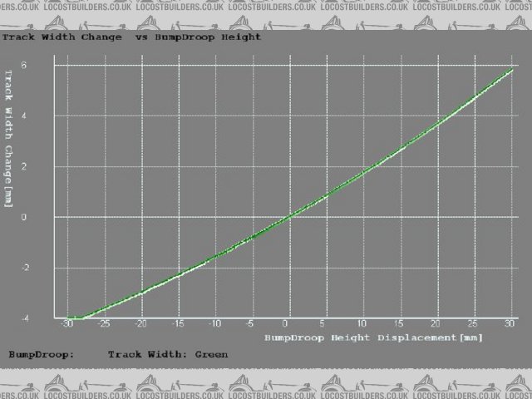Click the chart title 'Track Width Change vs BumpDroop Height'
Viewport: 532px width, 399px height.
click(x=131, y=37)
